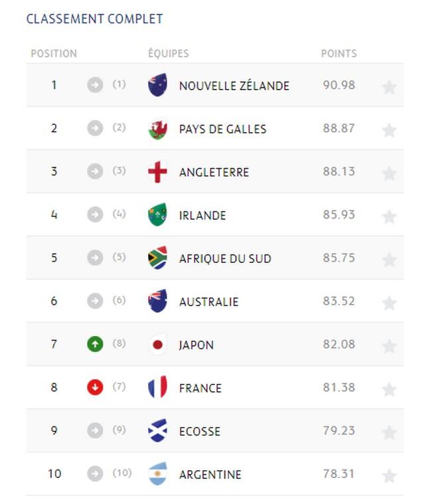Click the New Zealand flag icon

point(157,85)
